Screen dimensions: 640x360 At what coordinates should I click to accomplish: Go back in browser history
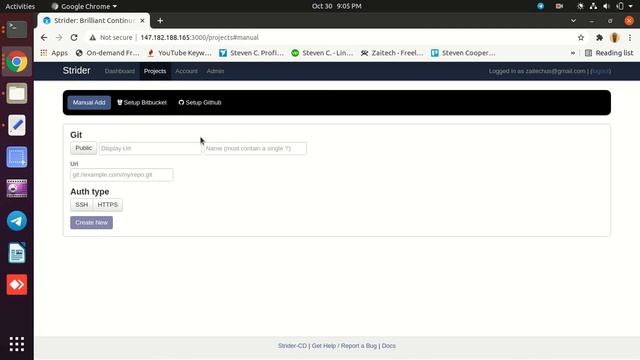pyautogui.click(x=44, y=38)
